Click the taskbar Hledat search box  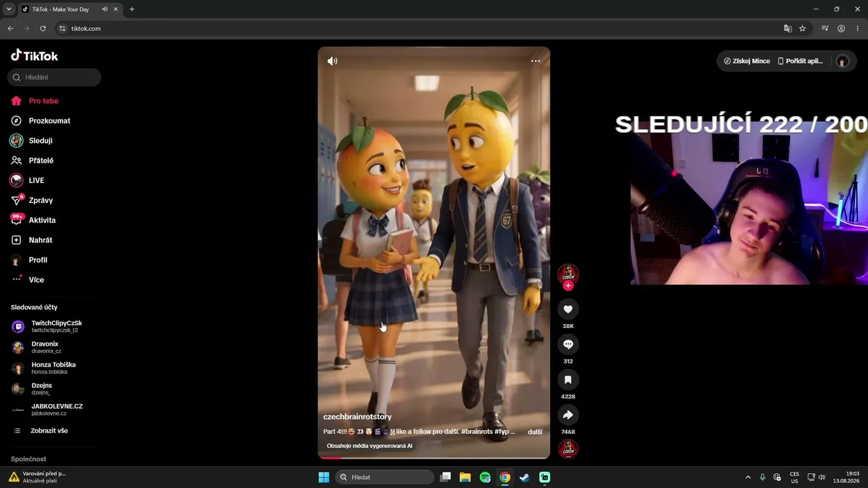pyautogui.click(x=384, y=477)
